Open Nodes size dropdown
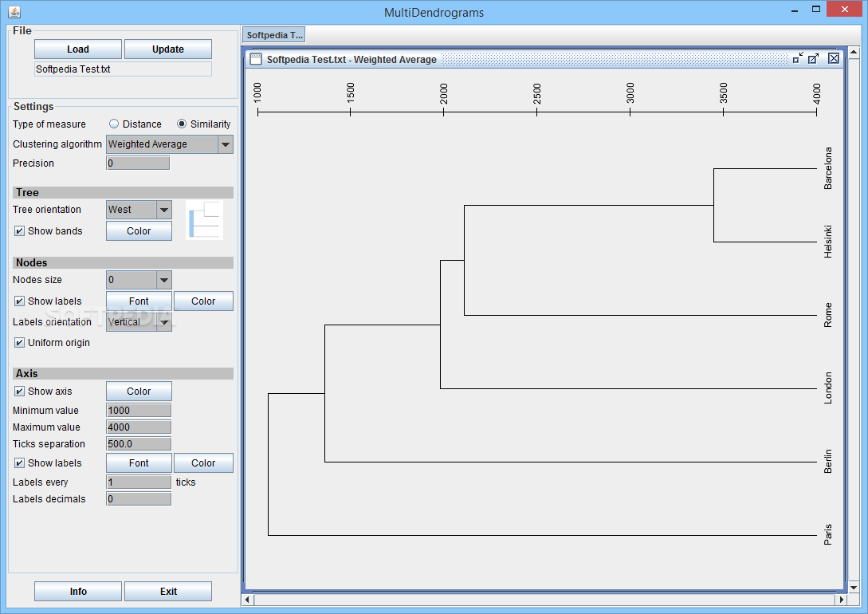 tap(164, 280)
